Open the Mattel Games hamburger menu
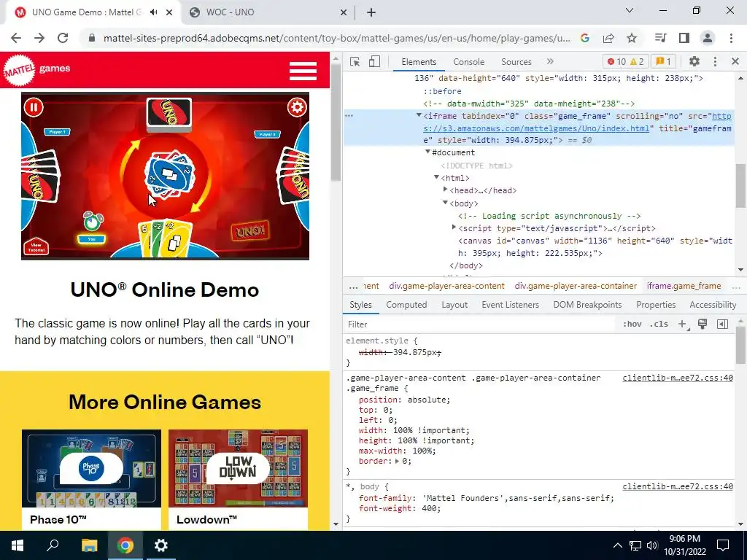Image resolution: width=747 pixels, height=560 pixels. [x=303, y=71]
